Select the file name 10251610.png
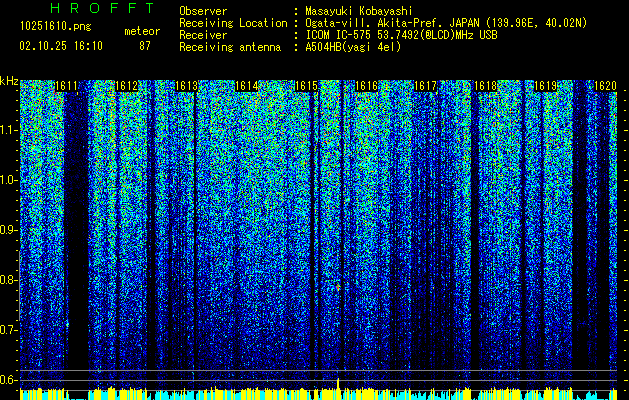629x400 pixels. [56, 27]
